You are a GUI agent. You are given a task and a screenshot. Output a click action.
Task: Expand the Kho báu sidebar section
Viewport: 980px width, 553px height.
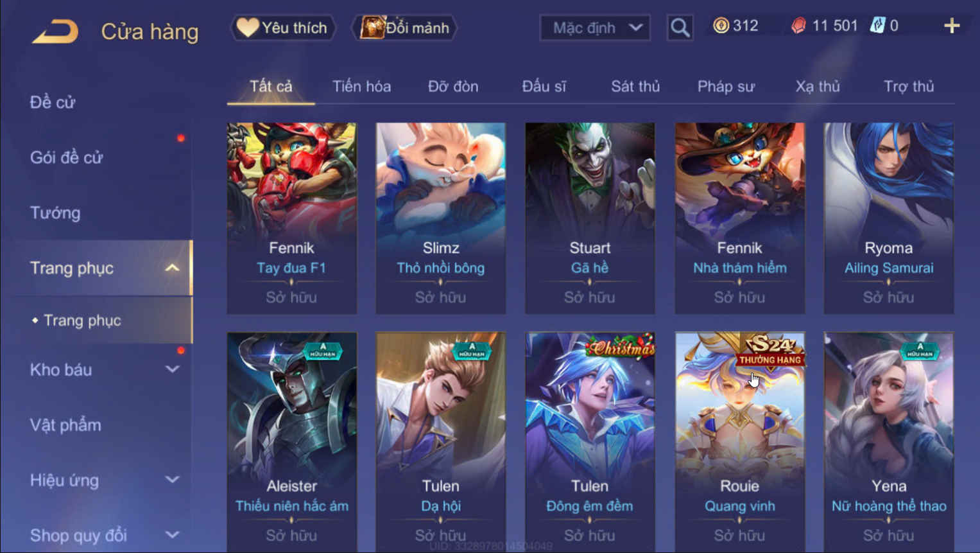[x=172, y=369]
